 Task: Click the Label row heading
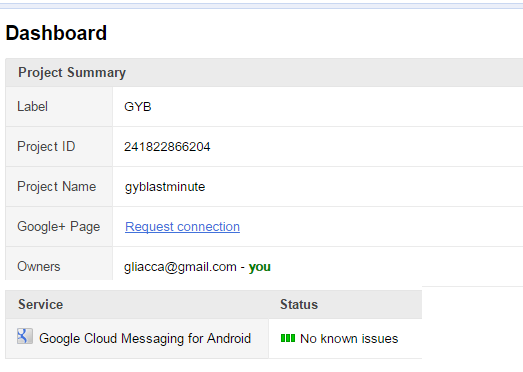click(x=32, y=106)
